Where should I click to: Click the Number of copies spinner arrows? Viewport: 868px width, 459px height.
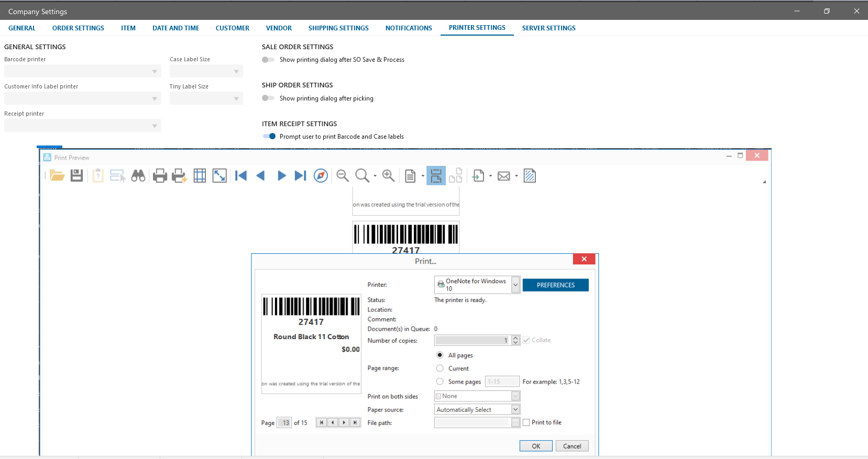click(x=515, y=340)
